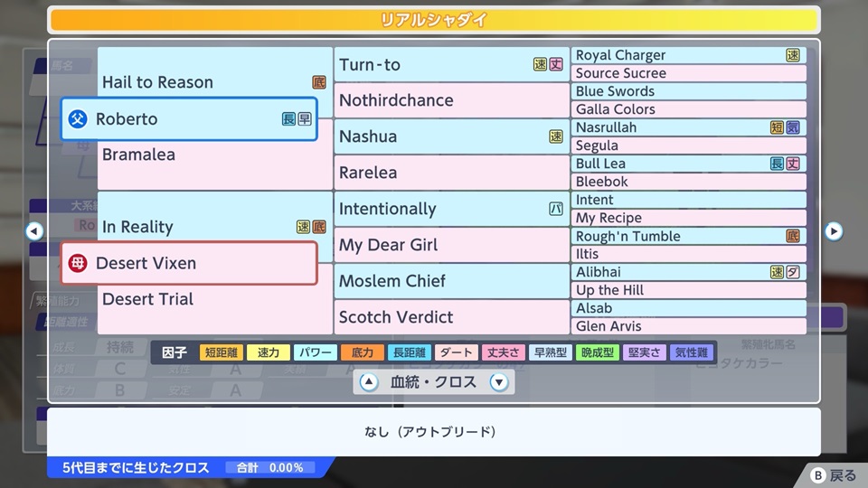Click the 速力 factor legend tag
Image resolution: width=868 pixels, height=488 pixels.
click(269, 352)
